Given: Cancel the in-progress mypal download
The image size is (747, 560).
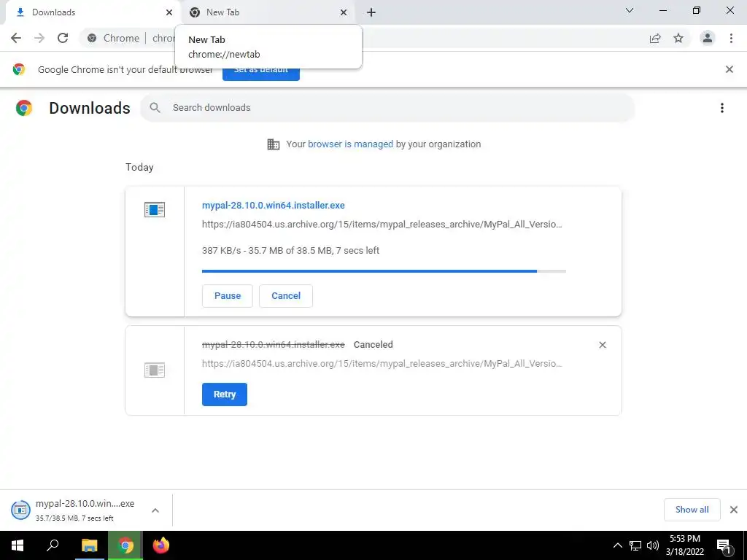Looking at the screenshot, I should [x=286, y=296].
